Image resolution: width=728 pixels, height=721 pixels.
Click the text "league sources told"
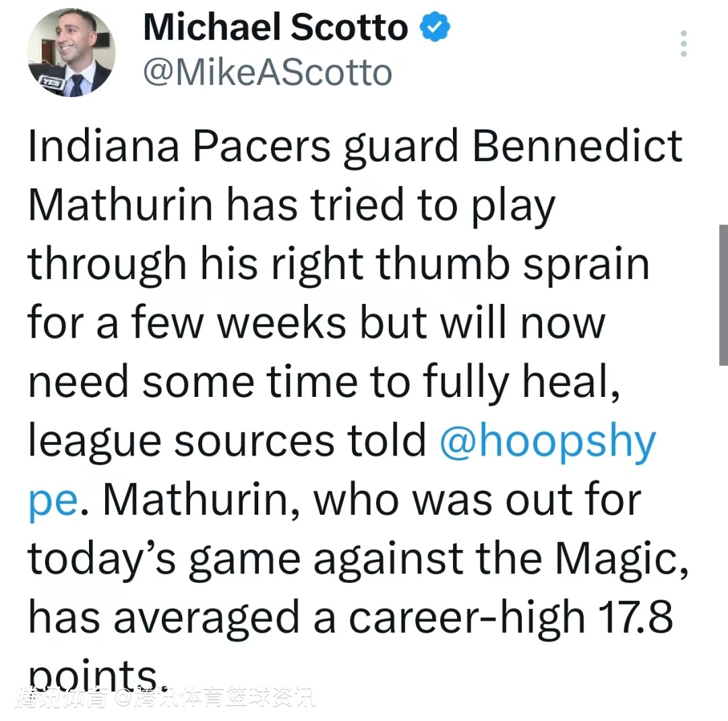pos(227,441)
